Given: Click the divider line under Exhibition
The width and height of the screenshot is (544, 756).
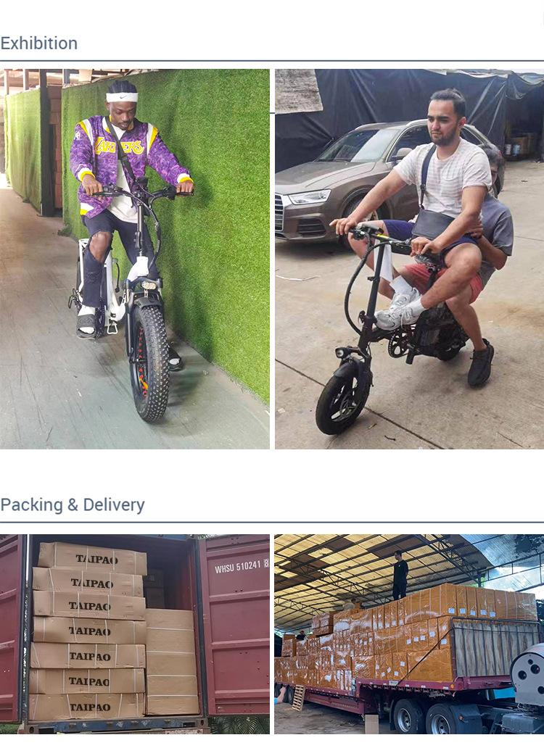Looking at the screenshot, I should pyautogui.click(x=272, y=61).
